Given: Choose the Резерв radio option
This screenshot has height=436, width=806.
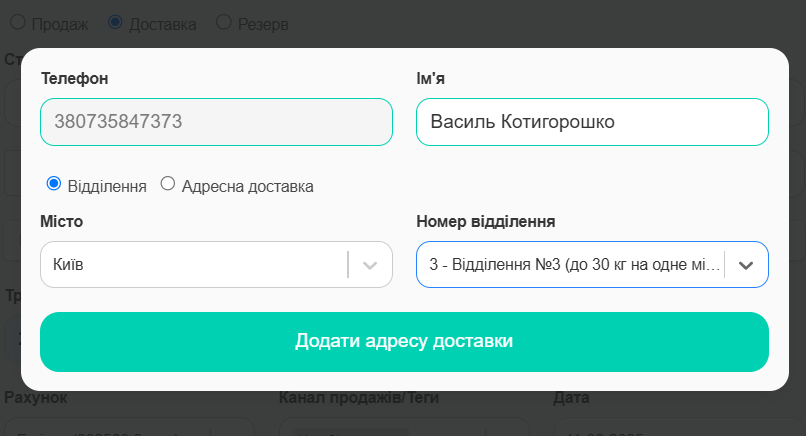Looking at the screenshot, I should [224, 22].
